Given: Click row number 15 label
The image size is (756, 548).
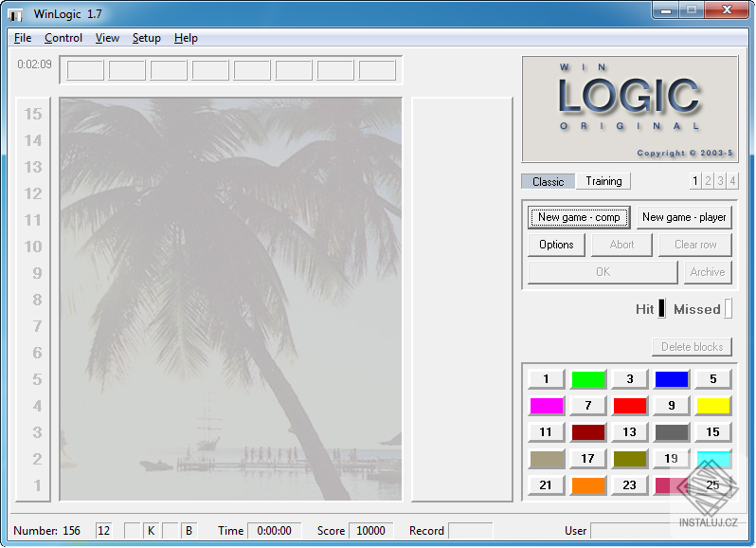Looking at the screenshot, I should click(33, 114).
